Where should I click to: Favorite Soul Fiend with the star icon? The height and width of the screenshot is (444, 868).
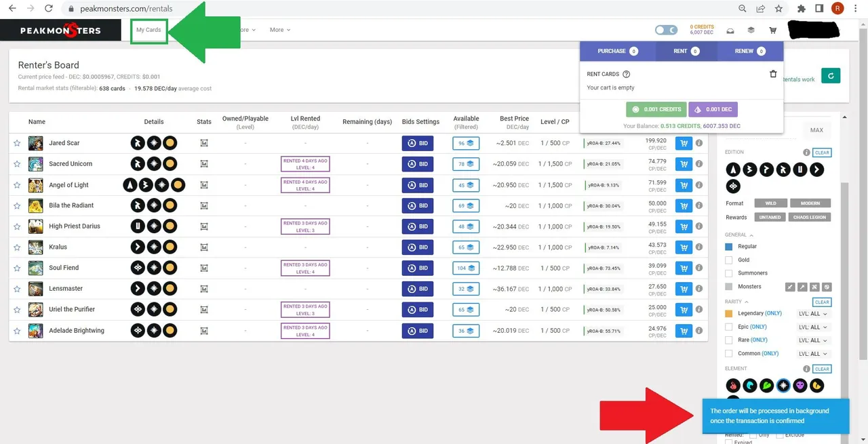(17, 268)
